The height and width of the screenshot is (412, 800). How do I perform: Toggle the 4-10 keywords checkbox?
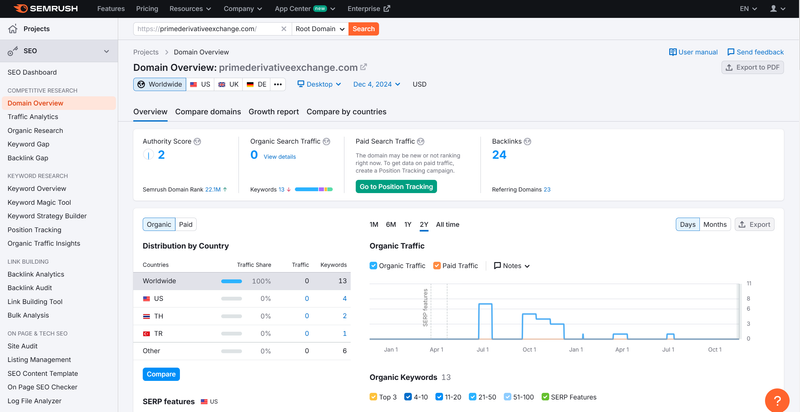point(408,397)
